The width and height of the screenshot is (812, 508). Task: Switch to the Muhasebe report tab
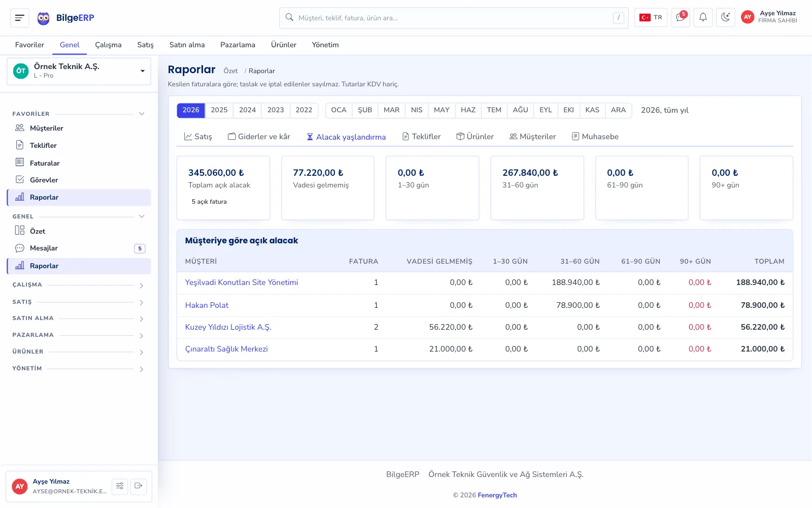(x=595, y=137)
